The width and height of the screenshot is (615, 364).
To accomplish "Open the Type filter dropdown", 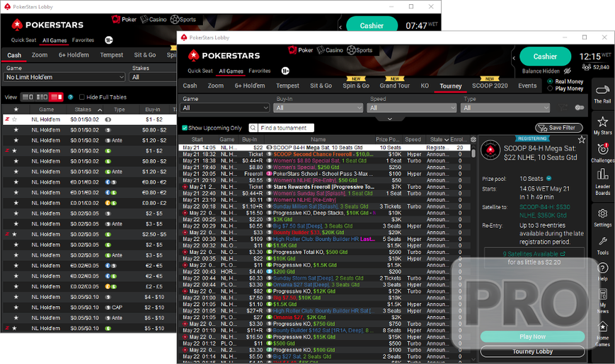I will [505, 107].
